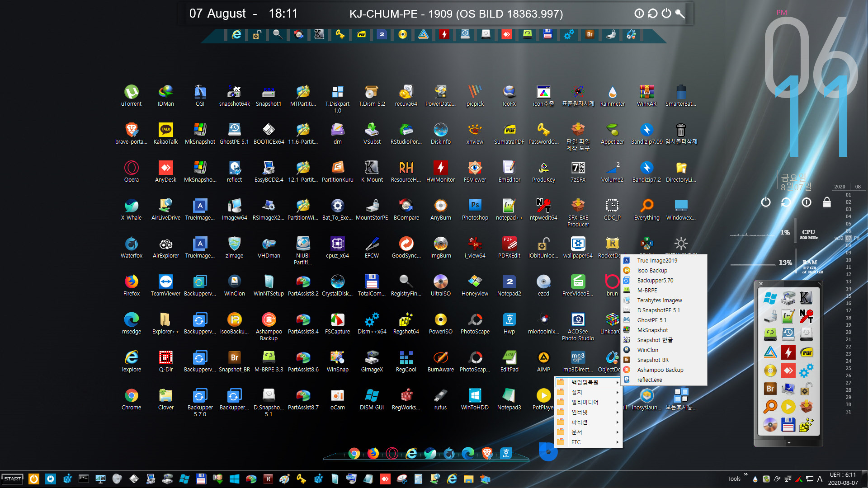
Task: Select True Image2019 from submenu
Action: coord(664,261)
